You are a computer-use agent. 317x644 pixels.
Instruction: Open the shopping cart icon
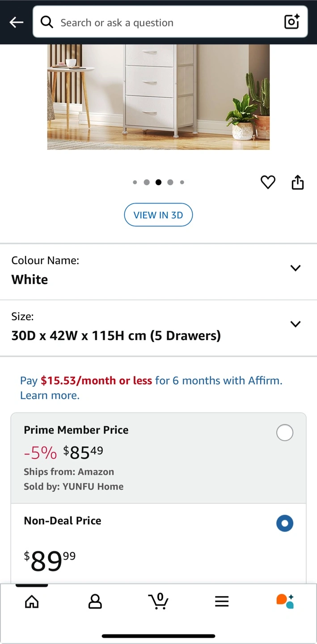(x=158, y=601)
